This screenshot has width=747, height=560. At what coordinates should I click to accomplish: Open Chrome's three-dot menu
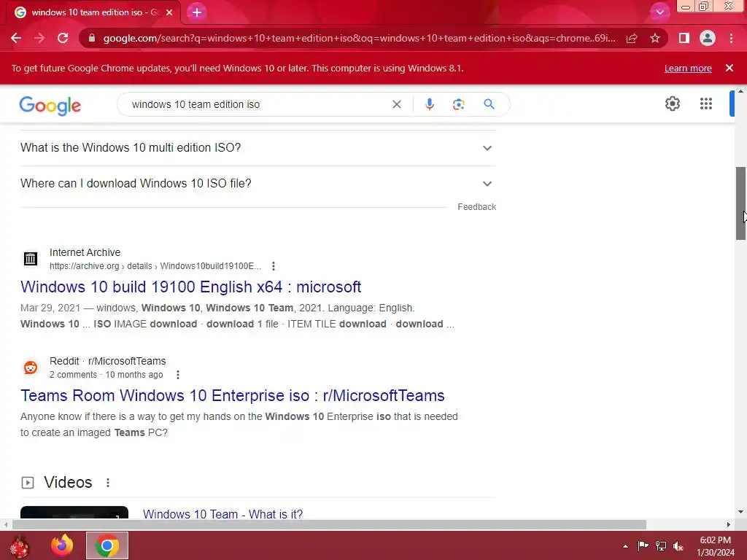(731, 38)
